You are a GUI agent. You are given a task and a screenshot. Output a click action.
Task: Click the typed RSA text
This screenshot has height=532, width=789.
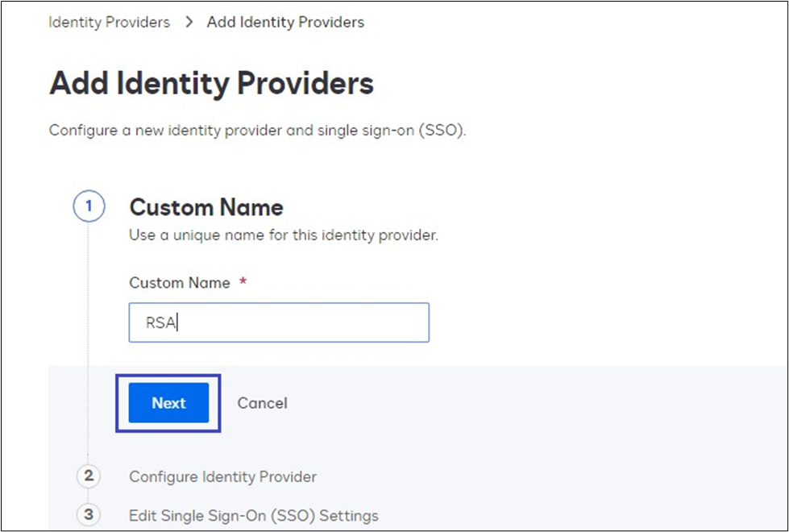(x=160, y=322)
